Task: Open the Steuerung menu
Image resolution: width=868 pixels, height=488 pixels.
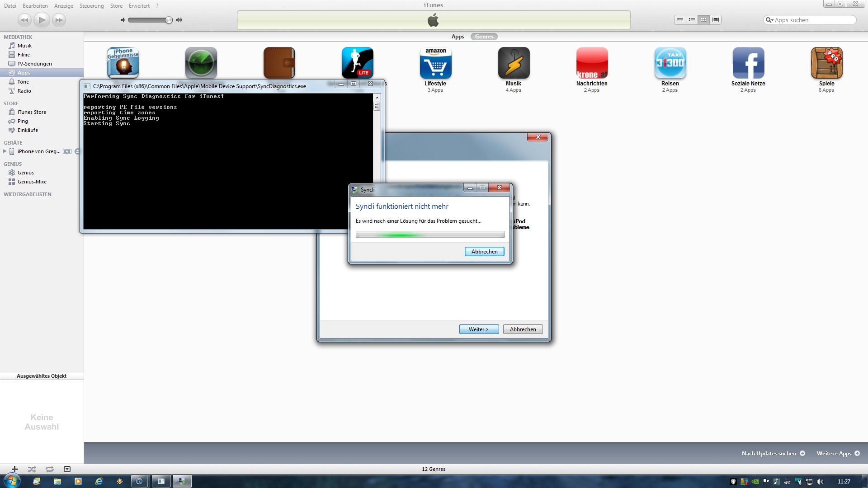Action: 92,6
